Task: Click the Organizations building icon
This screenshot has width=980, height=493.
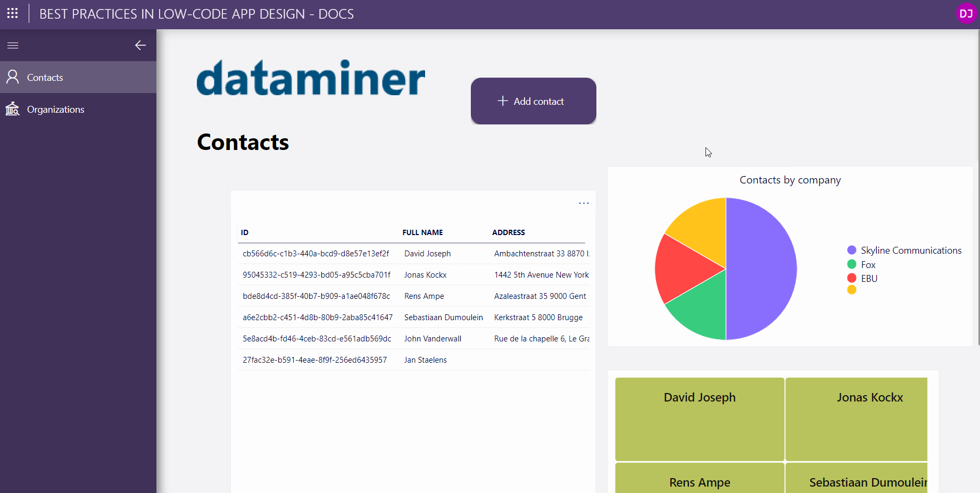Action: pyautogui.click(x=13, y=109)
